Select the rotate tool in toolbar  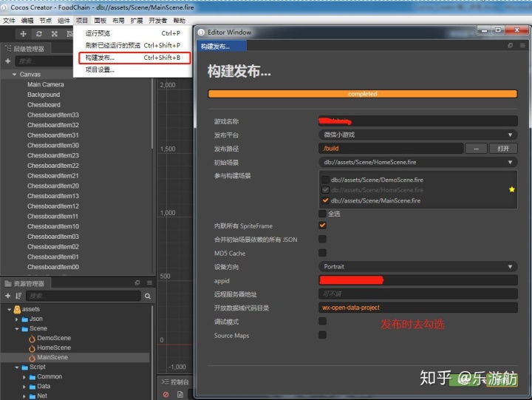pyautogui.click(x=39, y=33)
